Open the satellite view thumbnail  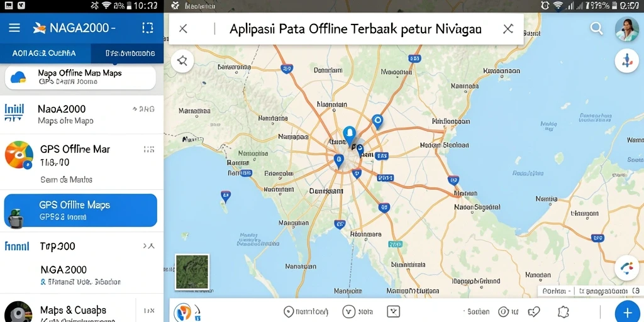coord(192,272)
